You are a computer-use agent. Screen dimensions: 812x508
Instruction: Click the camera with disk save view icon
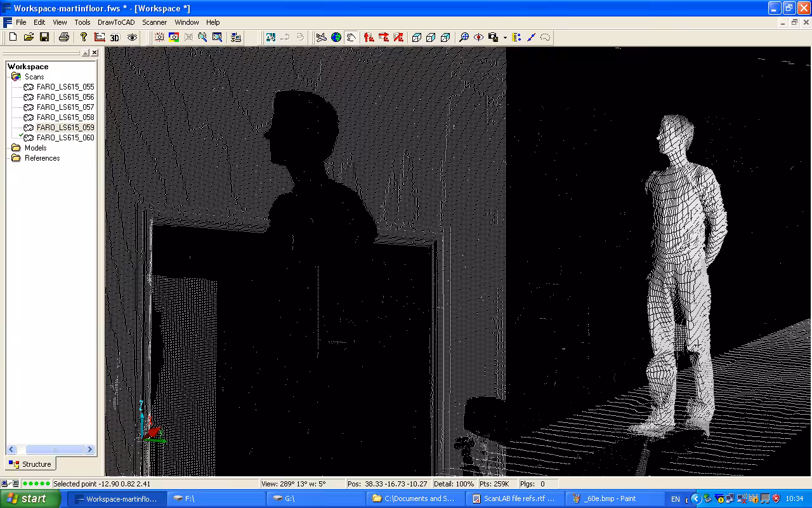coord(494,37)
